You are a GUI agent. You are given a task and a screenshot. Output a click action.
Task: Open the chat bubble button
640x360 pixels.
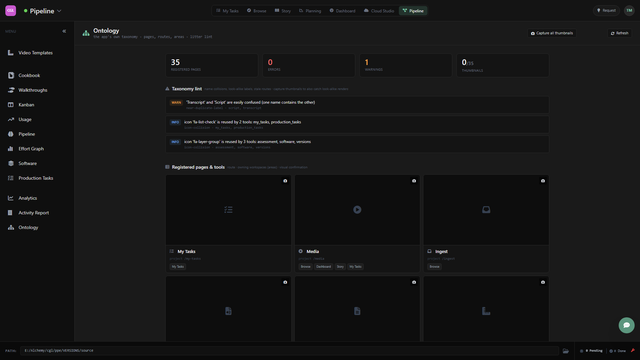(x=627, y=325)
